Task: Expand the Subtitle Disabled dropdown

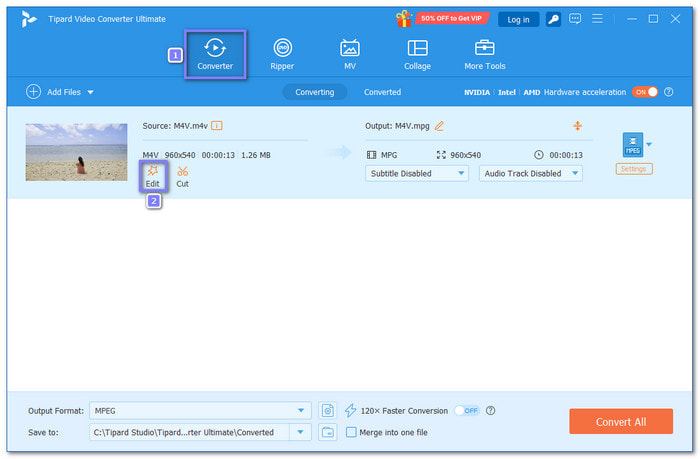Action: click(x=417, y=173)
